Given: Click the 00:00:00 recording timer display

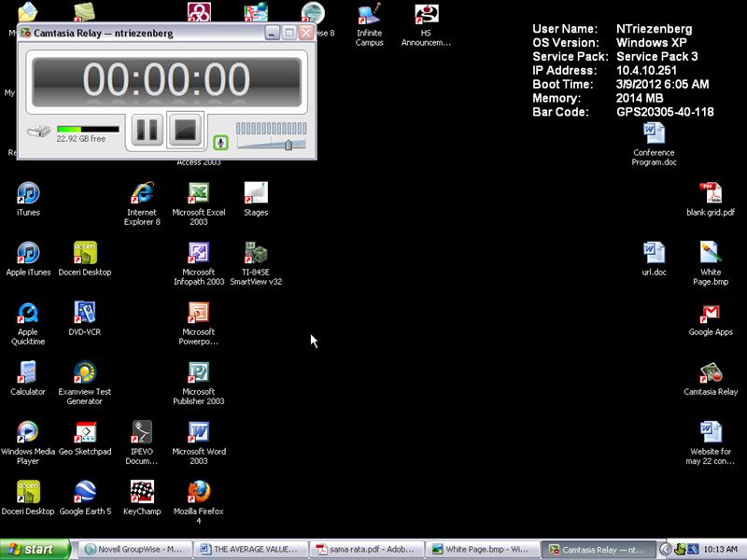Looking at the screenshot, I should click(x=166, y=80).
